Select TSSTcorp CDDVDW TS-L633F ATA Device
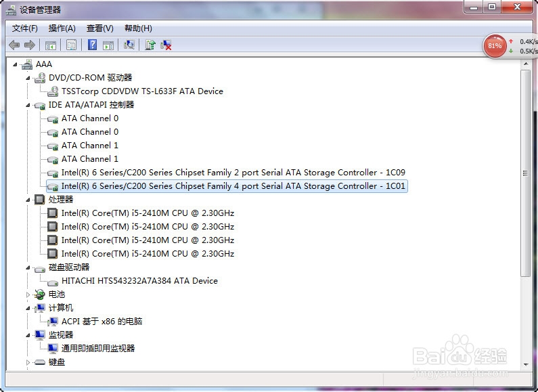The image size is (538, 392). 142,91
